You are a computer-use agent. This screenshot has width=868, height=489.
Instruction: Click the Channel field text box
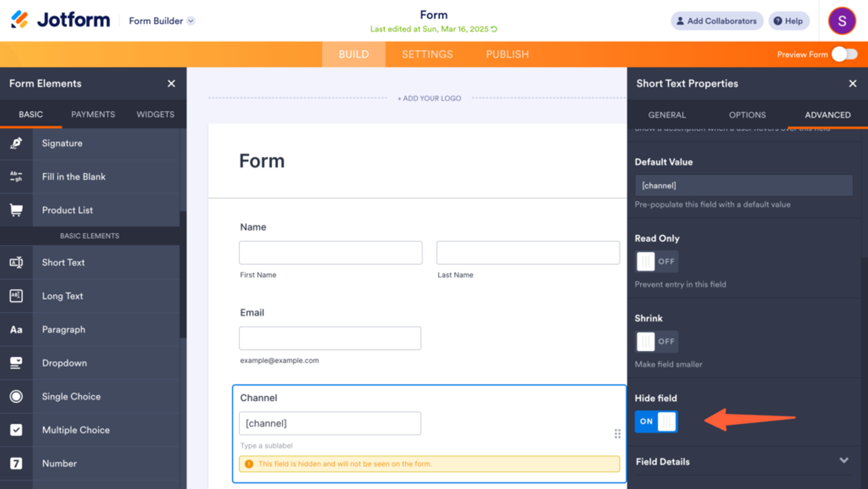pyautogui.click(x=330, y=423)
